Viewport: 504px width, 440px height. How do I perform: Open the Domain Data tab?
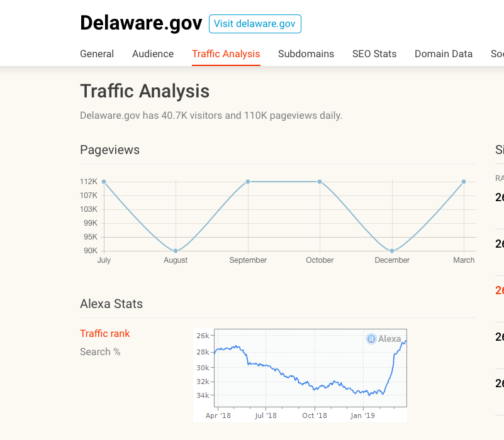pos(443,53)
